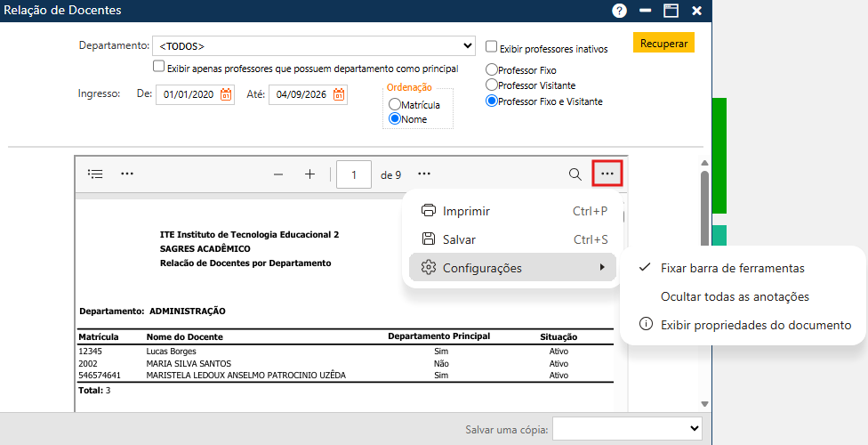
Task: Check 'Exibir apenas professores que possuem departamento como principal'
Action: [x=159, y=67]
